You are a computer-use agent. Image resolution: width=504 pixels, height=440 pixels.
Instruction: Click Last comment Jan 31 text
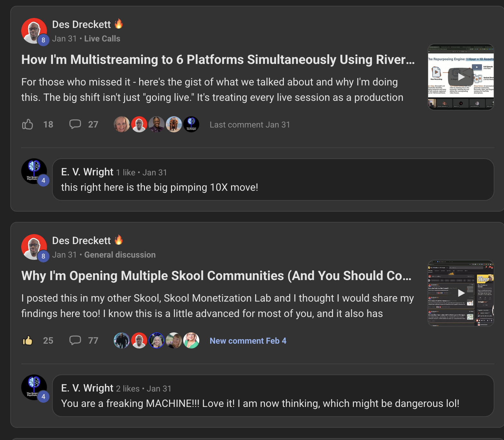click(250, 125)
